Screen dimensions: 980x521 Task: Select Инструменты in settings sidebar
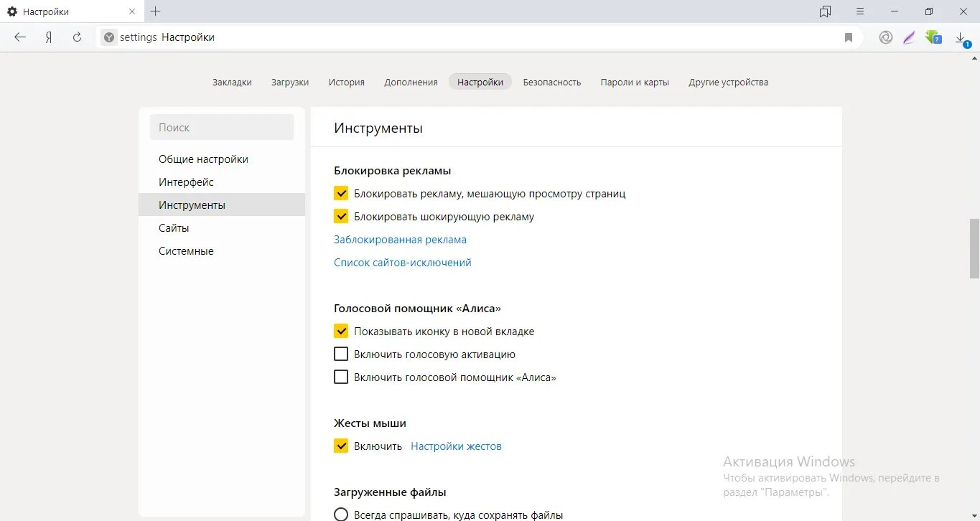tap(222, 205)
